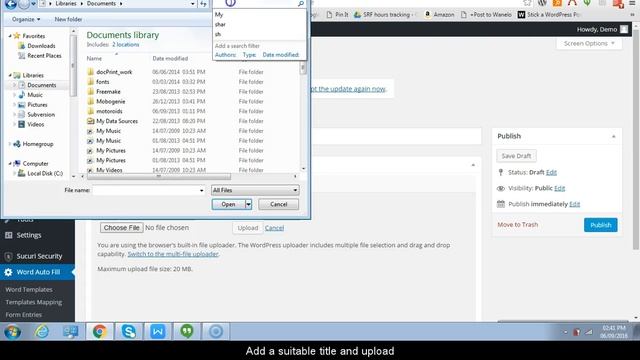Click the Windows Start button
The height and width of the screenshot is (360, 640).
click(12, 332)
